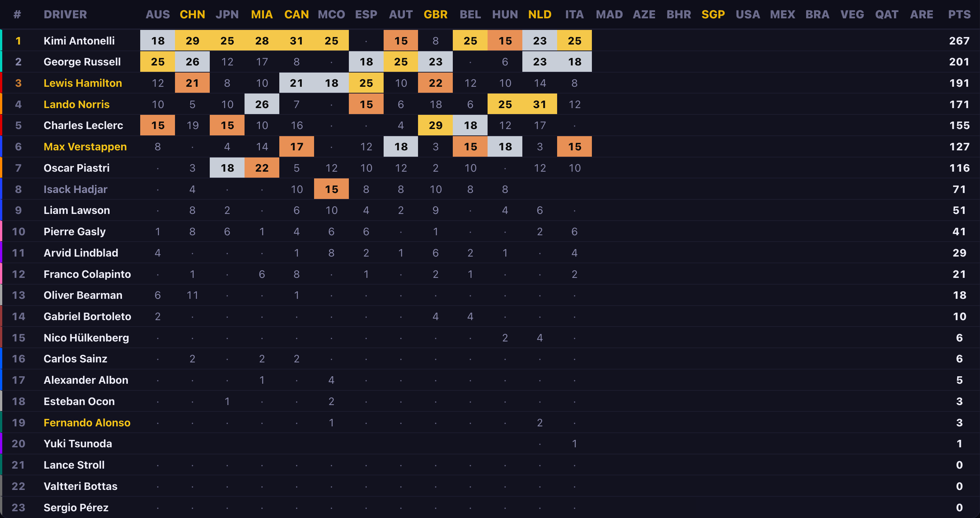Screen dimensions: 980x518
Task: Click the CHN column header
Action: coord(192,15)
